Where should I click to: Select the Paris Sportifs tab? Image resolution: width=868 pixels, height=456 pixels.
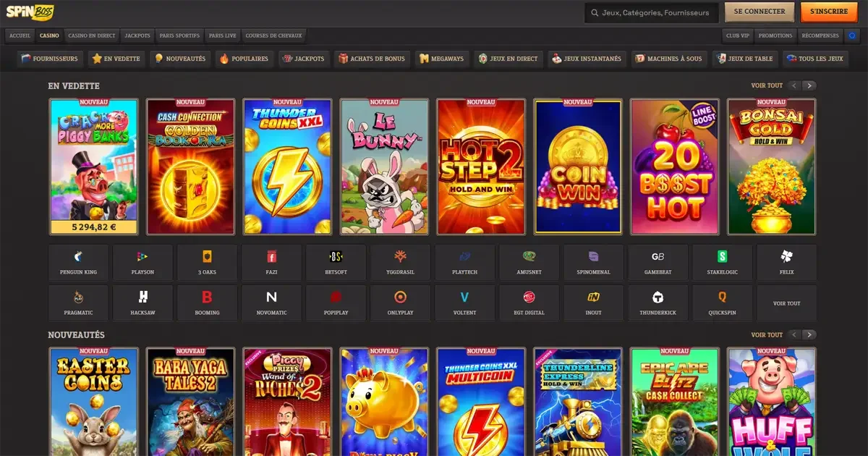pyautogui.click(x=179, y=35)
